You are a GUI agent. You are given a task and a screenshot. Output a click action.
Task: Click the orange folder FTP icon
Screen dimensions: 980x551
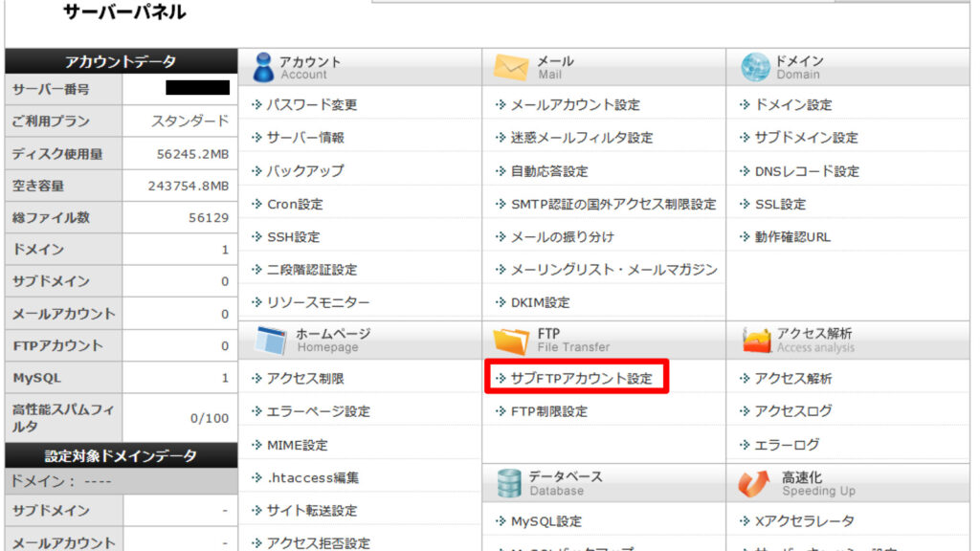(511, 341)
